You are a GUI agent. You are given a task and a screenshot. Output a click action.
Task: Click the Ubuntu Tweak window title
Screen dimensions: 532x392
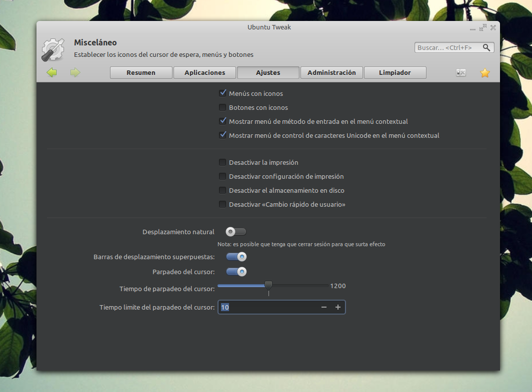tap(269, 27)
